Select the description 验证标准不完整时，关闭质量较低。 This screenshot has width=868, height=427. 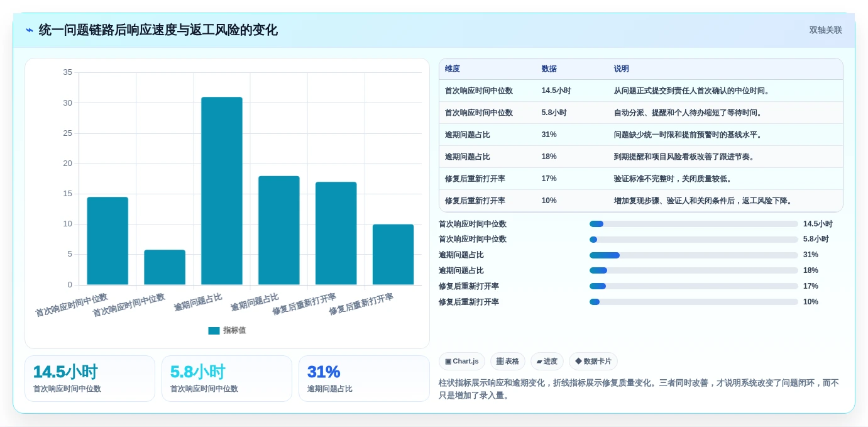(674, 179)
